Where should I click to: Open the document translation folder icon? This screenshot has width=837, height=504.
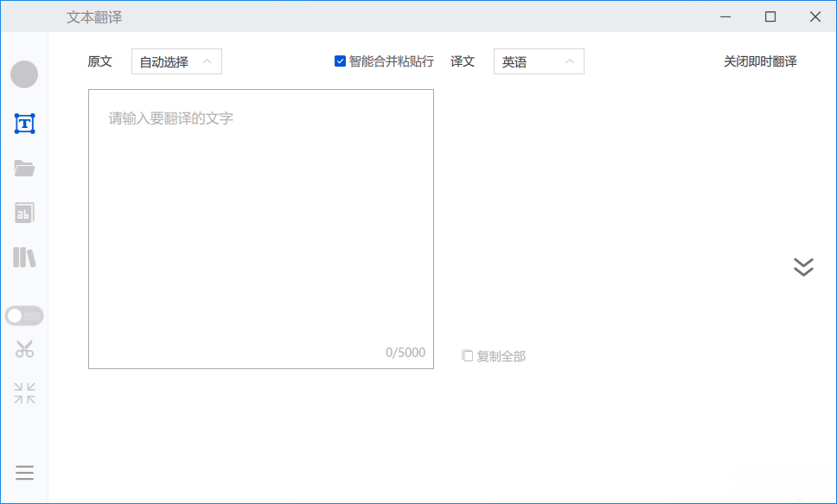tap(24, 168)
